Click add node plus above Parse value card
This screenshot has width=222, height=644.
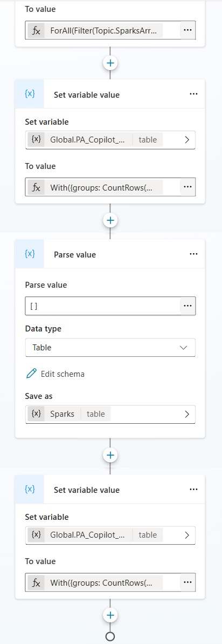click(110, 220)
